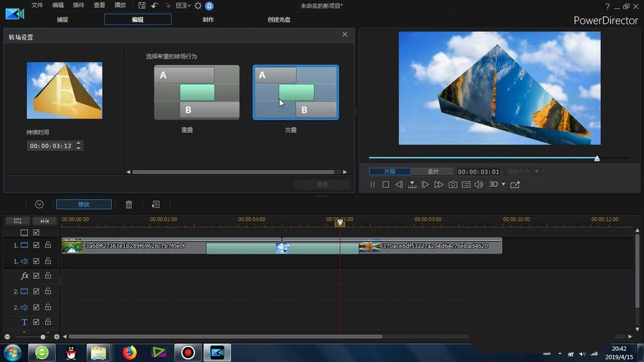Screen dimensions: 644x362
Task: Open the 文件 menu
Action: [x=37, y=5]
